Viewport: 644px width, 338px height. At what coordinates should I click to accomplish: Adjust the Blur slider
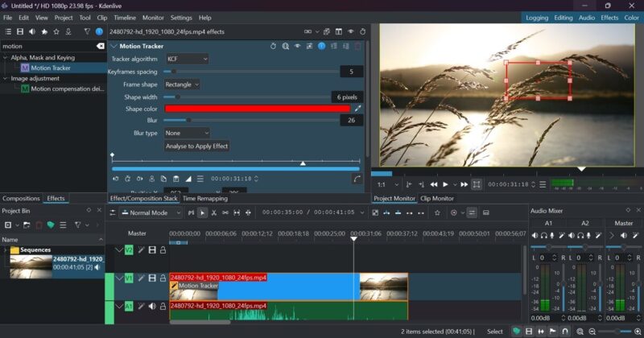point(251,120)
